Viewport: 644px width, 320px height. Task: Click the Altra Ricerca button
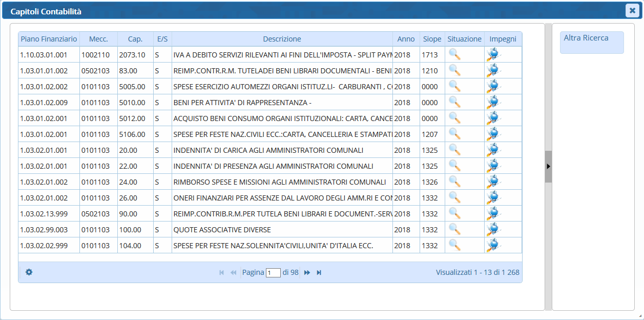click(x=591, y=43)
